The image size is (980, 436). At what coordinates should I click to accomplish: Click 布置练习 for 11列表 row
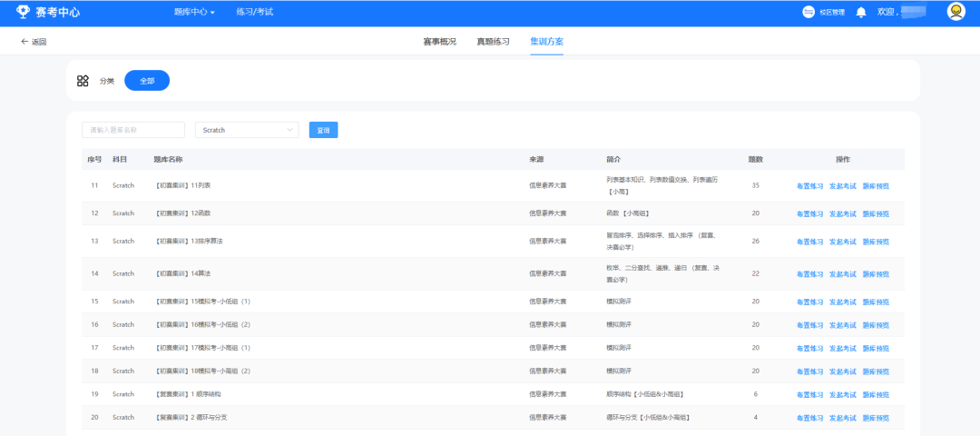coord(809,186)
